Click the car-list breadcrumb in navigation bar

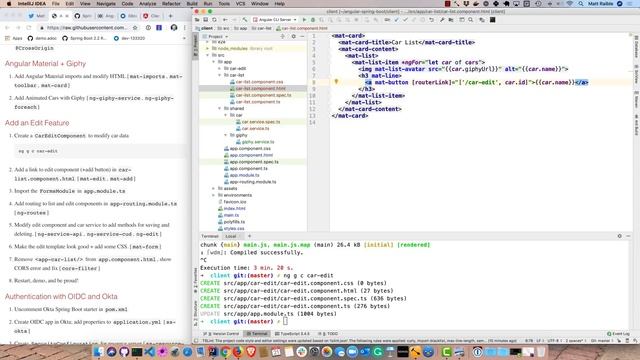[262, 28]
